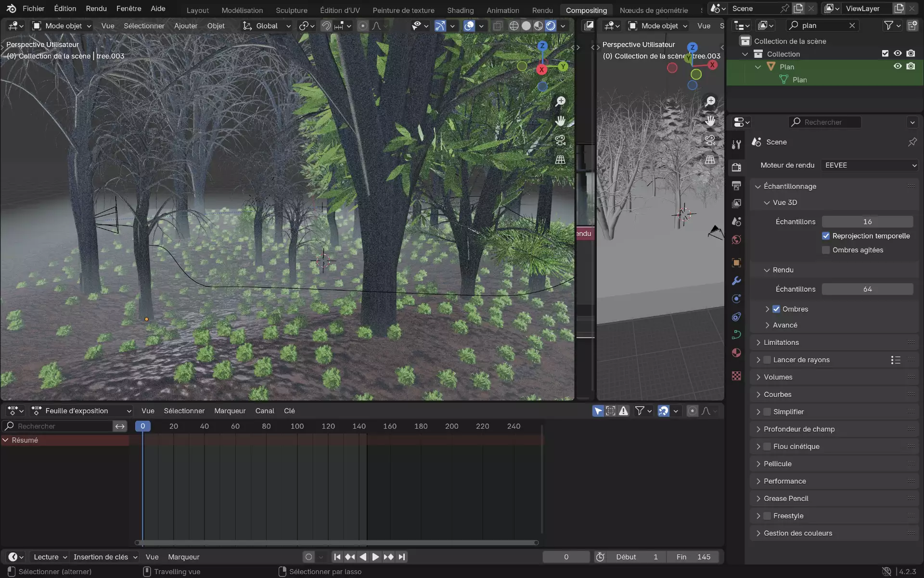
Task: Enable Reprojection temporelle checkbox
Action: point(826,236)
